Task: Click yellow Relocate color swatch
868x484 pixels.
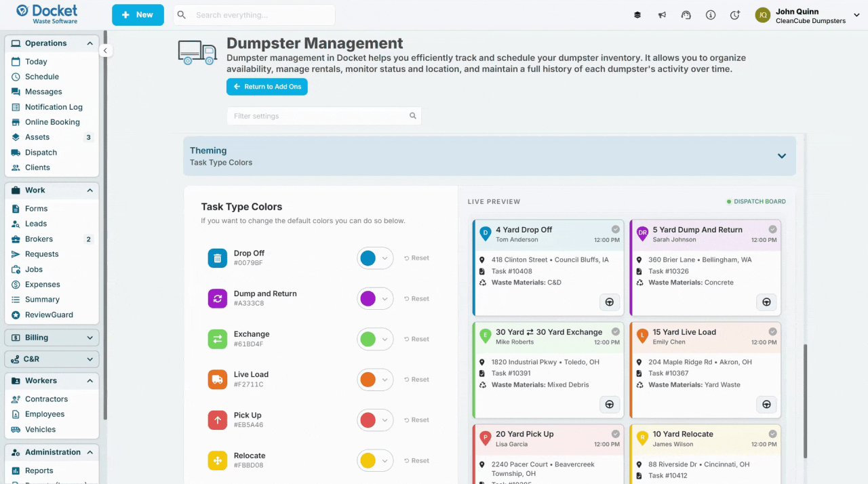Action: [x=368, y=461]
